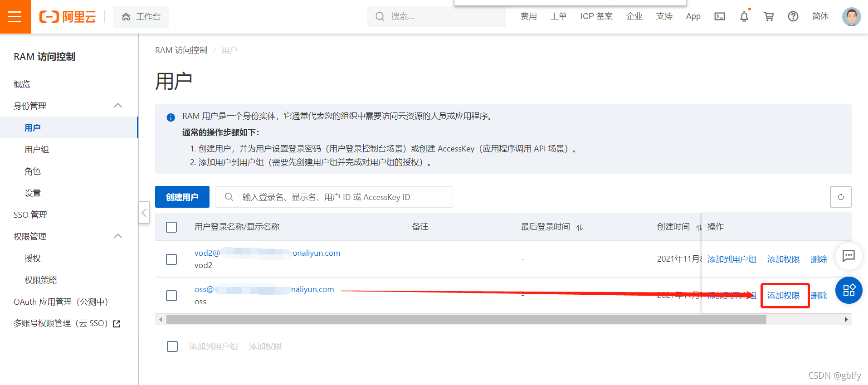Open 工作台 workbench
This screenshot has height=385, width=868.
(141, 17)
